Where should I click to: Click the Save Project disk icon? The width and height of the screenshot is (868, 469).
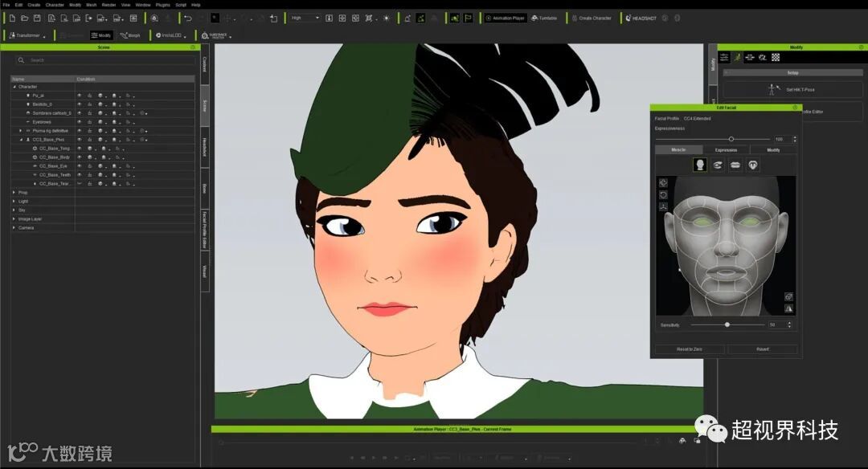37,18
